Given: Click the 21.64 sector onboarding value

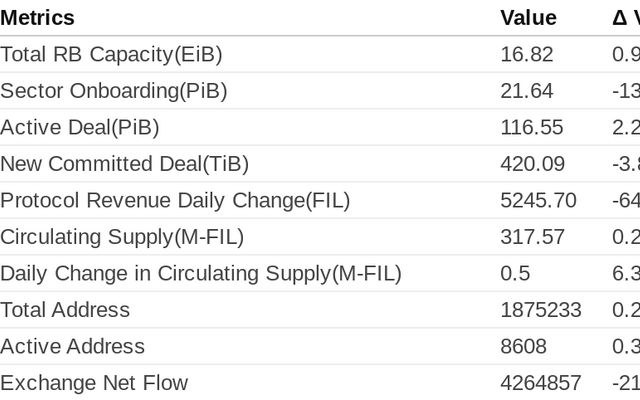Looking at the screenshot, I should [x=526, y=91].
